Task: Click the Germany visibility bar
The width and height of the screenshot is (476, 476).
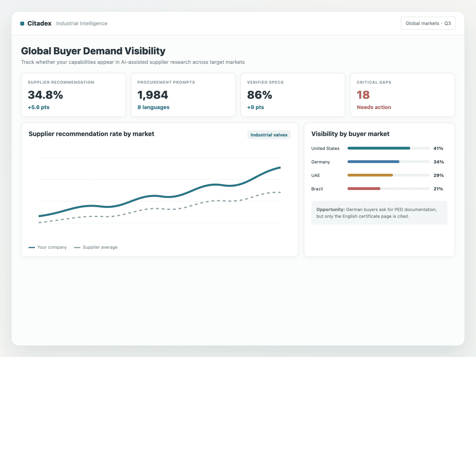Action: tap(389, 162)
